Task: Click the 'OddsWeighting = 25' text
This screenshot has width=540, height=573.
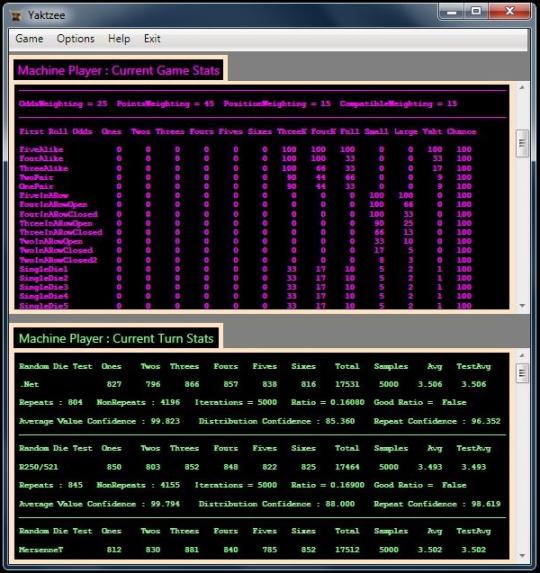Action: click(x=63, y=103)
